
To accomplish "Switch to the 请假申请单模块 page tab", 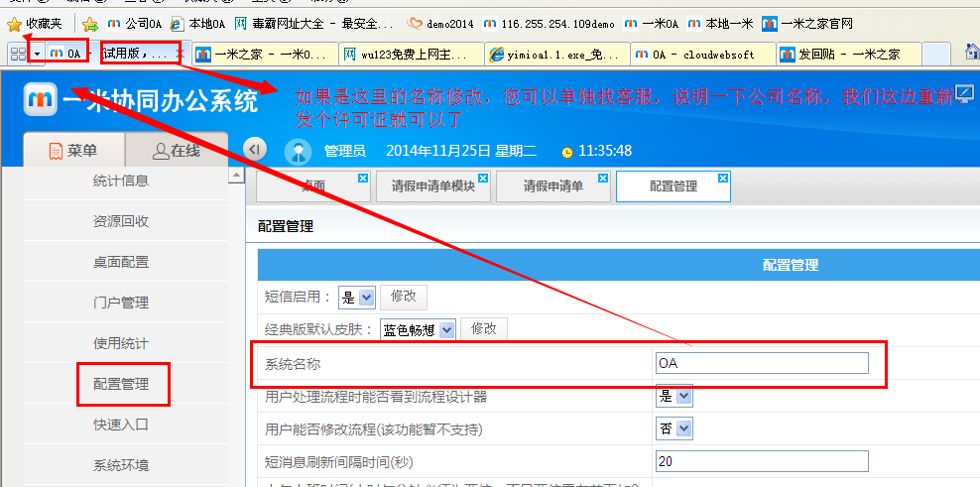I will coord(432,186).
